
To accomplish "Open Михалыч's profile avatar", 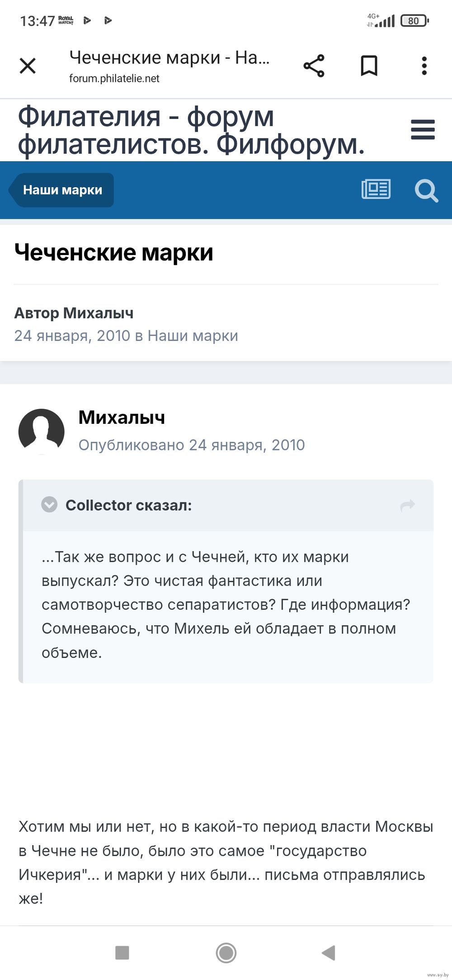I will click(x=41, y=431).
